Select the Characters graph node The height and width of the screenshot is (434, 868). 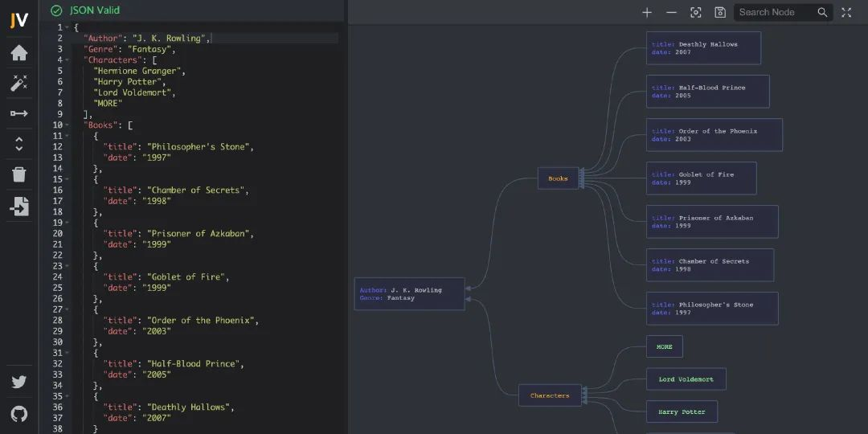click(x=550, y=395)
